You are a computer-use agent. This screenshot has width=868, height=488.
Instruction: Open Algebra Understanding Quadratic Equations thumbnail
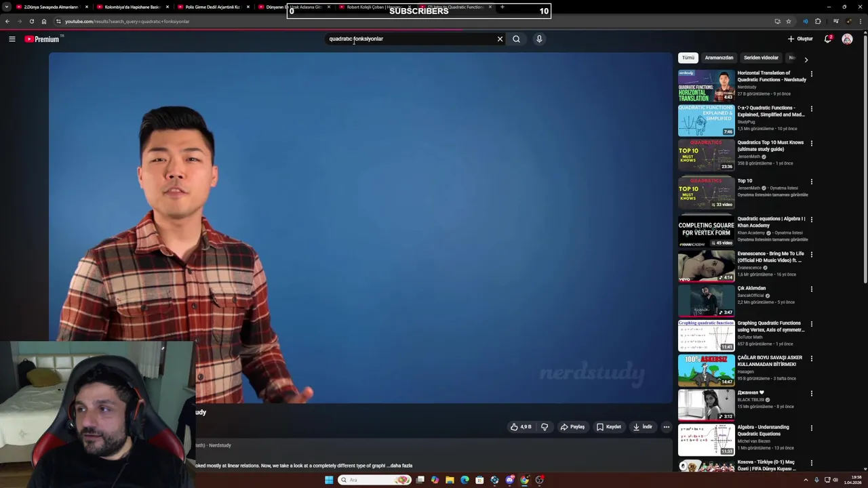706,439
